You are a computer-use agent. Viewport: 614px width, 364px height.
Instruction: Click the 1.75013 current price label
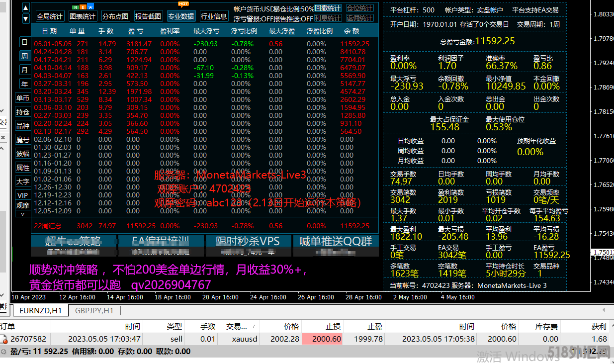[602, 252]
